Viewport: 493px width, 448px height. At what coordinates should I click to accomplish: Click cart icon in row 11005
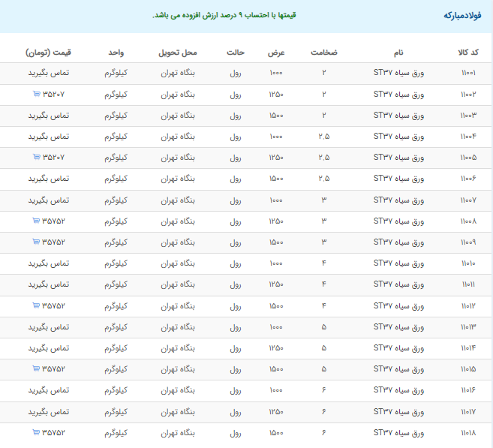[x=37, y=158]
